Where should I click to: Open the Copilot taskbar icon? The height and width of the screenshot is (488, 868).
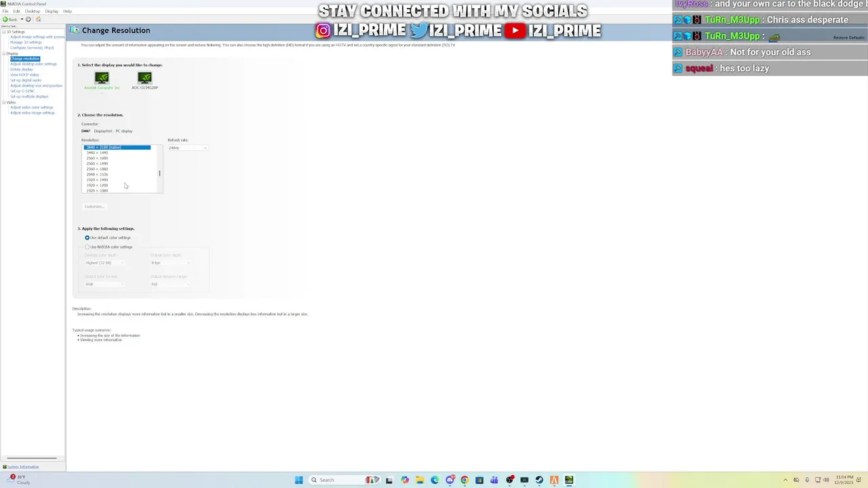405,480
